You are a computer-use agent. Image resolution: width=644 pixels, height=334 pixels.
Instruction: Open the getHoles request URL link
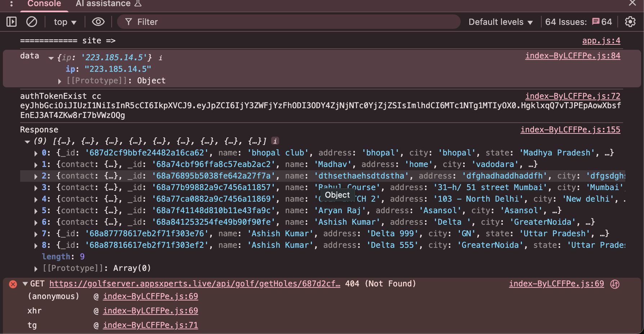coord(194,284)
